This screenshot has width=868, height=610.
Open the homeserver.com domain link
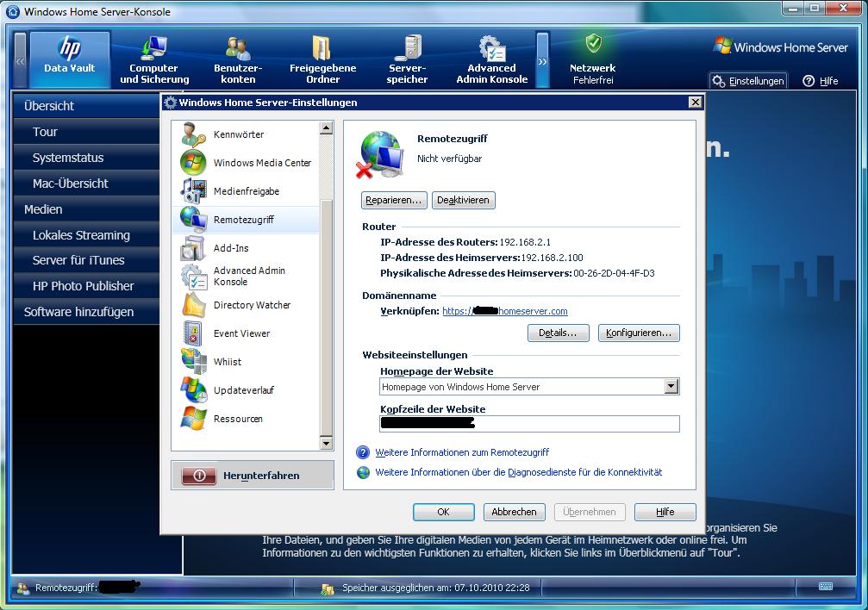click(505, 311)
